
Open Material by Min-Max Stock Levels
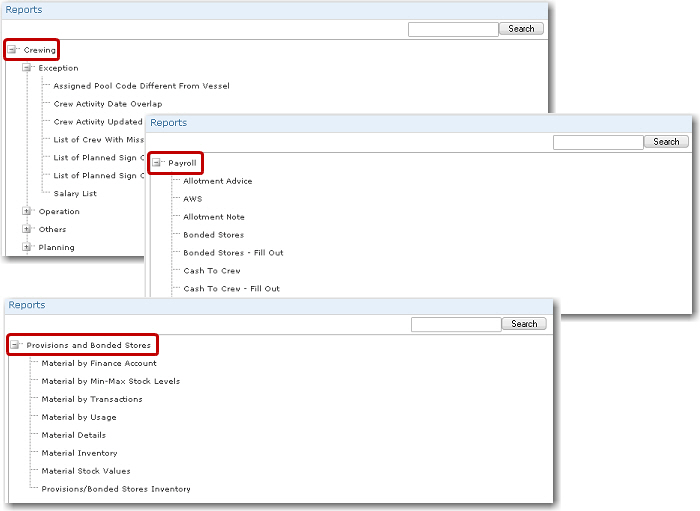(110, 381)
